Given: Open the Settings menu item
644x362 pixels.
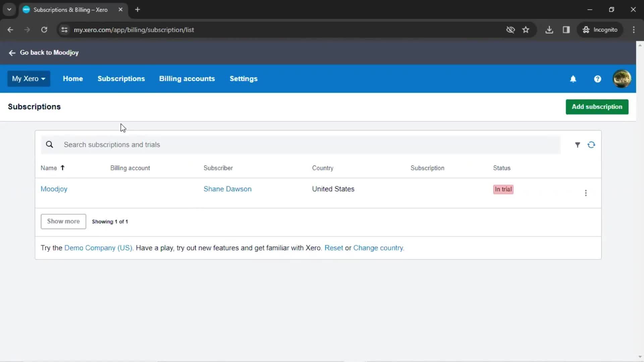Looking at the screenshot, I should 244,79.
